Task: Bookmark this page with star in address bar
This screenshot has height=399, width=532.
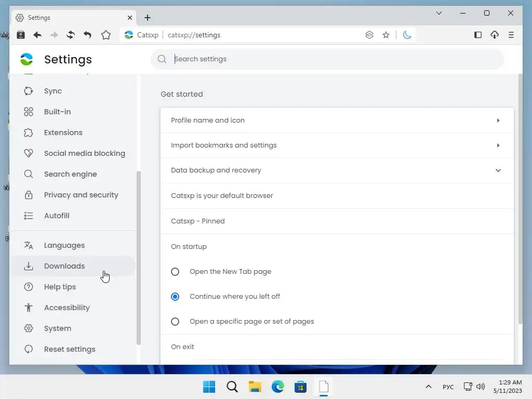Action: [x=386, y=35]
